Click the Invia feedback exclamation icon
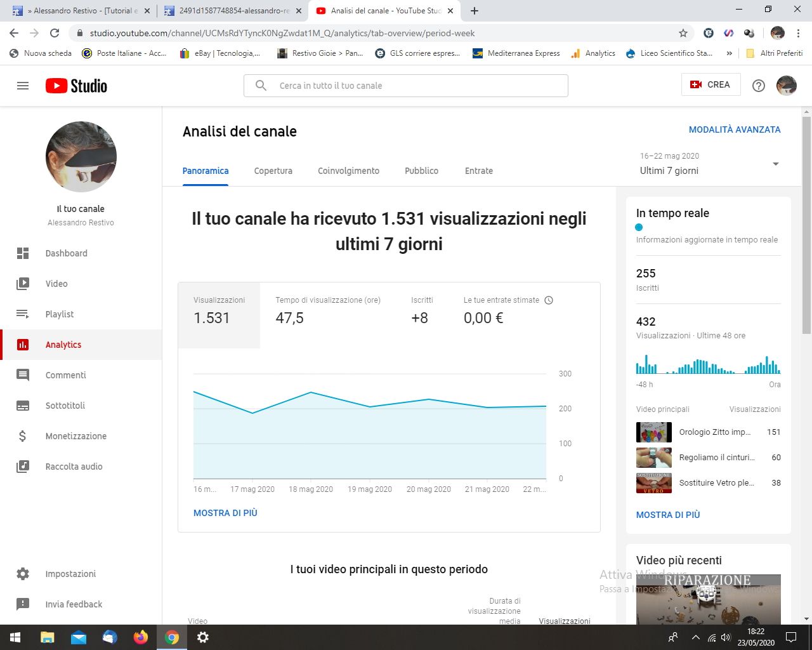 click(23, 604)
